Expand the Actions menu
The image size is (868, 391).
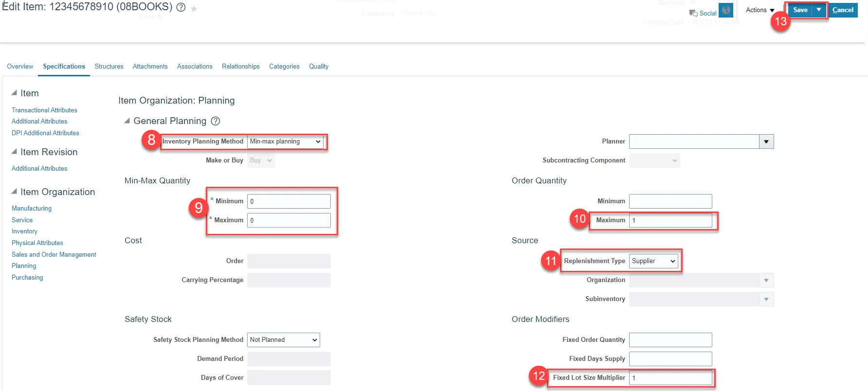759,10
